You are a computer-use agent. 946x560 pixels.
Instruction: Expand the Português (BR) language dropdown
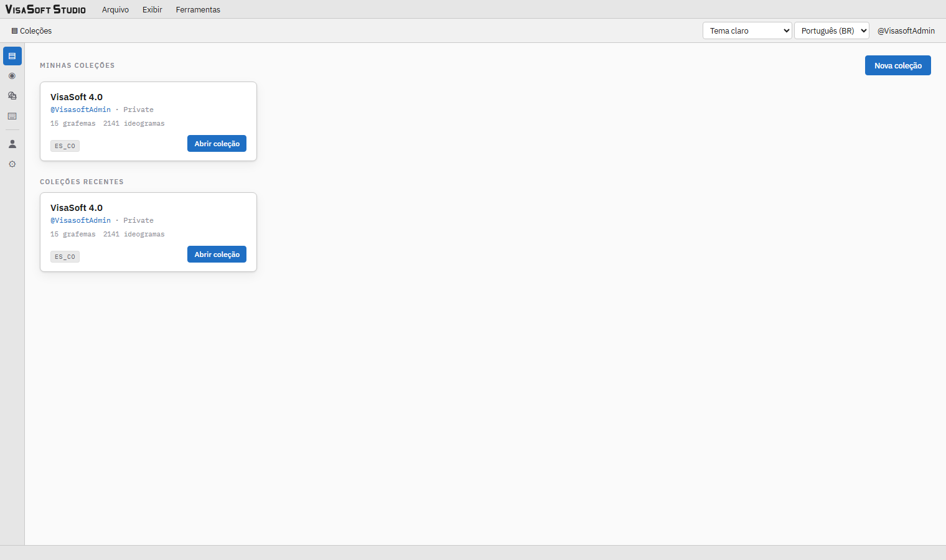[831, 30]
